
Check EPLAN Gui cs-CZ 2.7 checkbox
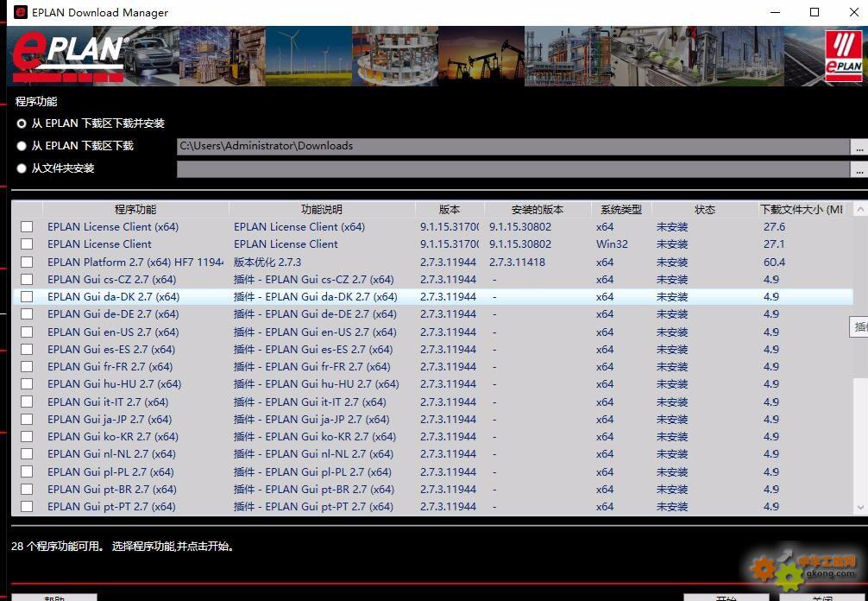point(27,279)
